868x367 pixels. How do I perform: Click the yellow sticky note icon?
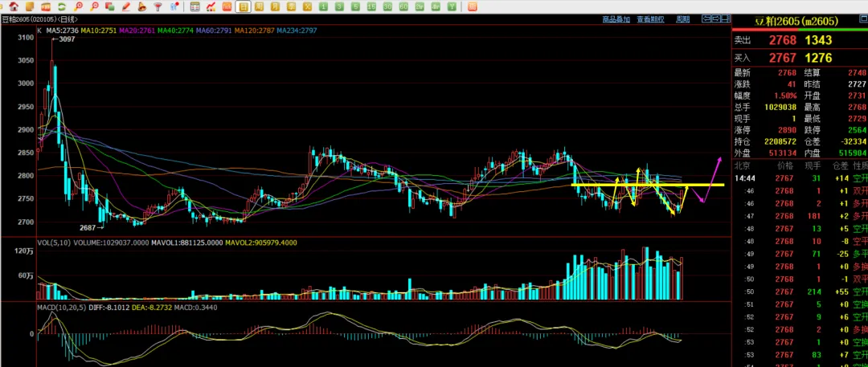click(30, 6)
